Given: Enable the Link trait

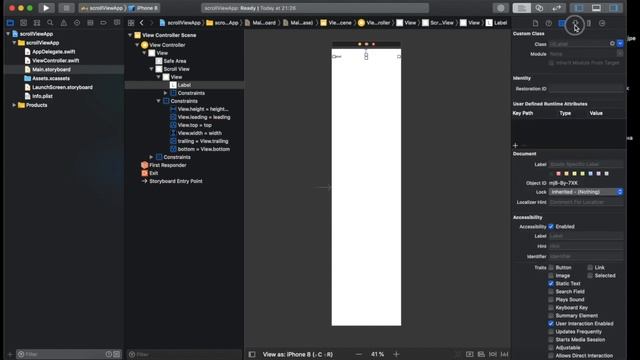Looking at the screenshot, I should [590, 268].
